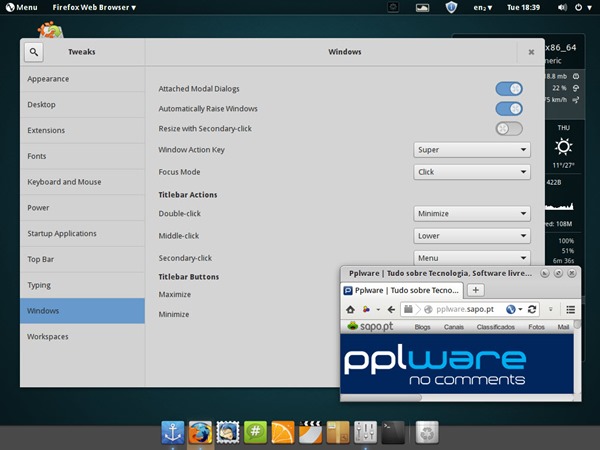Viewport: 600px width, 450px height.
Task: Open Startup Applications category
Action: coord(82,233)
